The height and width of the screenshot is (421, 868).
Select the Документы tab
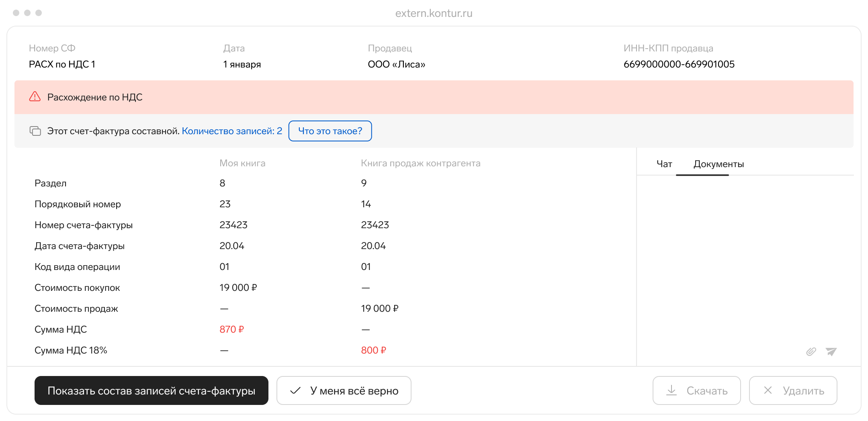719,164
